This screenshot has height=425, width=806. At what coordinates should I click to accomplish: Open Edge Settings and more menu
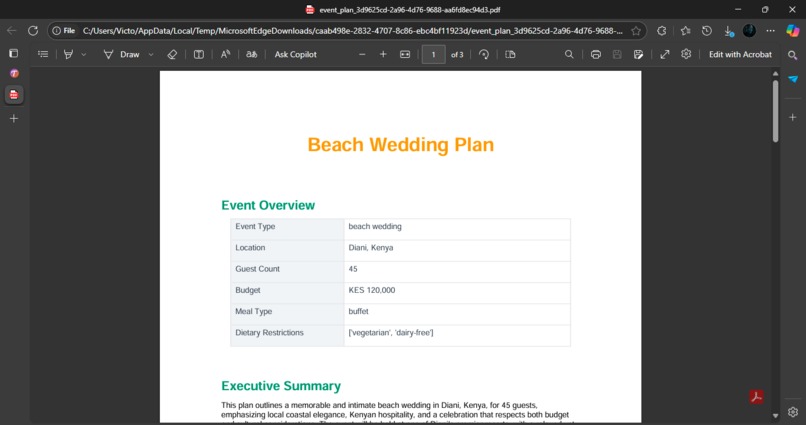[771, 31]
